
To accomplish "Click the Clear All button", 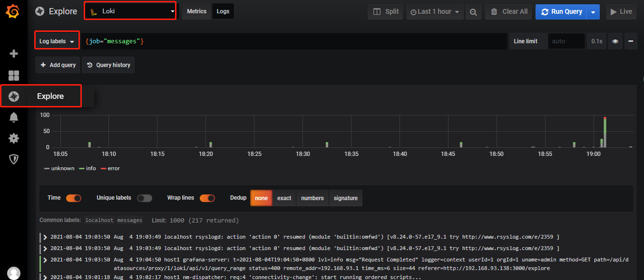I will point(508,12).
